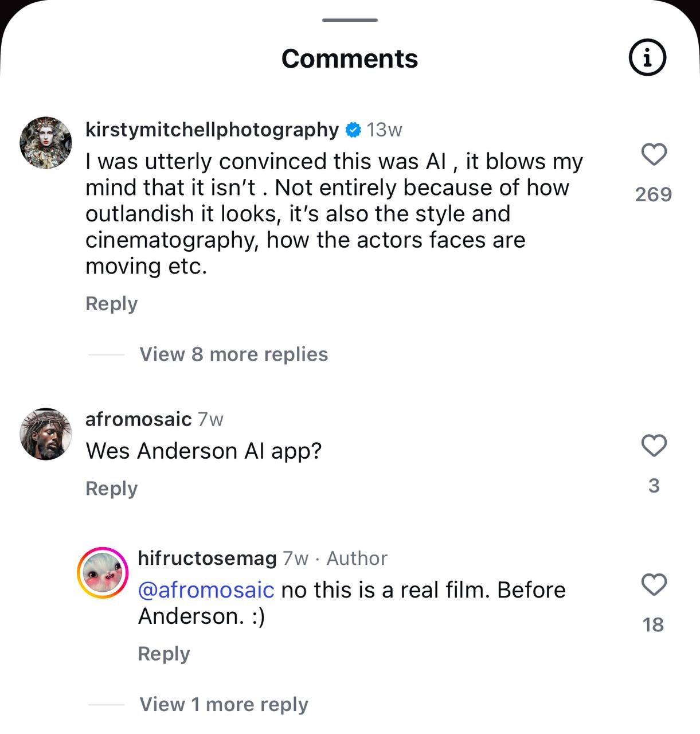Screen dimensions: 700x734
Task: Open hifructosemag username link
Action: coord(207,558)
